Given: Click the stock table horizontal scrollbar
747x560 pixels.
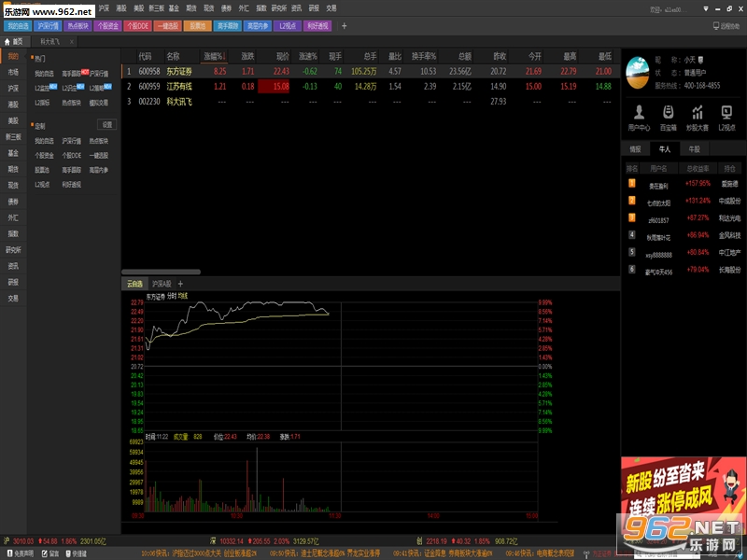Looking at the screenshot, I should point(161,272).
